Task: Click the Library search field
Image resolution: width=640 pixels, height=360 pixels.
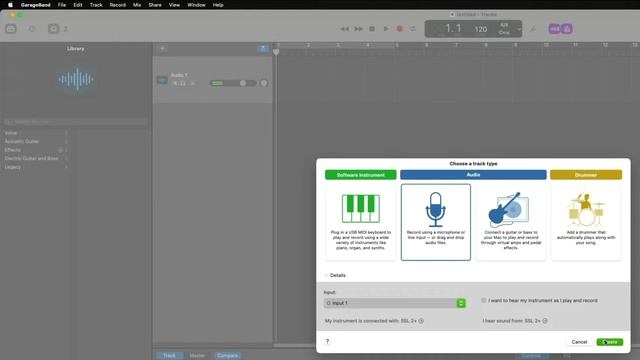Action: tap(76, 122)
